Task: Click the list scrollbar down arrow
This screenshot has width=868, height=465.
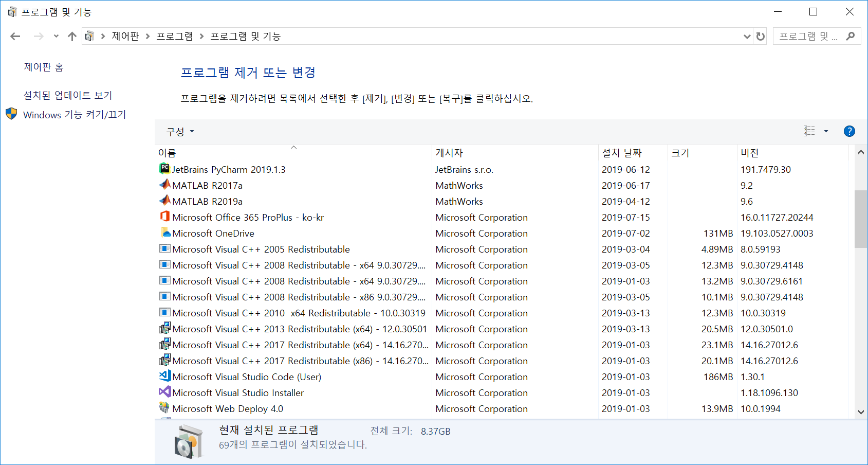Action: 861,412
